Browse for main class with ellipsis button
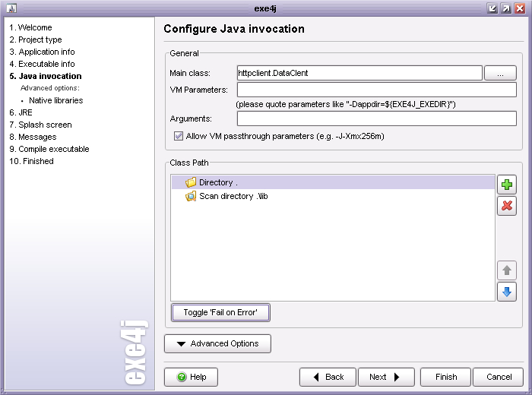 pos(500,73)
